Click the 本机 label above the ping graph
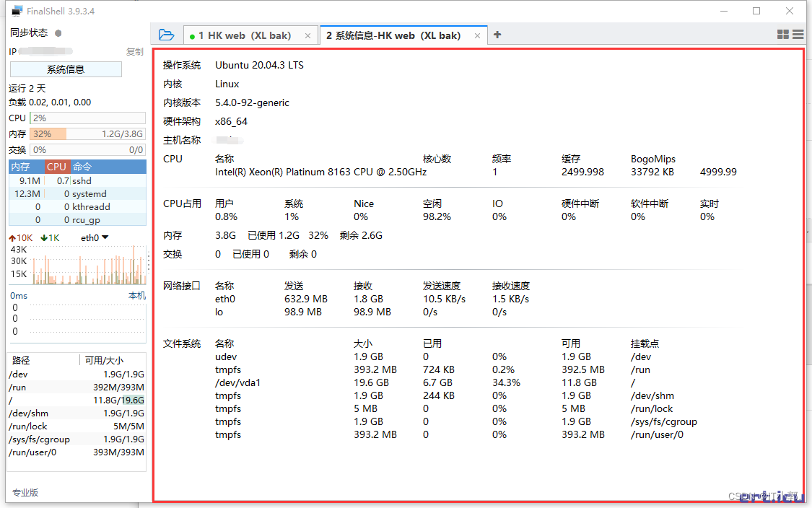 coord(137,296)
